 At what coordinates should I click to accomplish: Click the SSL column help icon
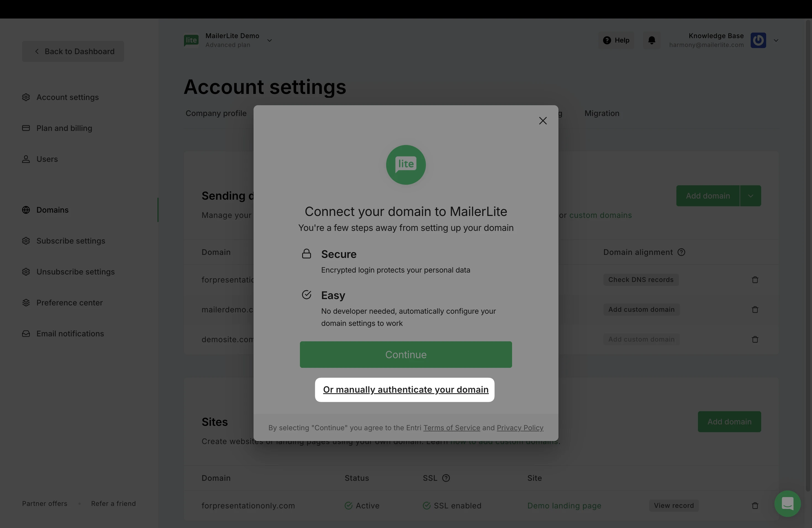tap(446, 478)
